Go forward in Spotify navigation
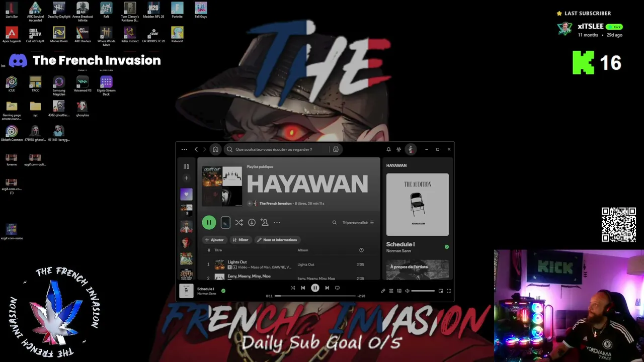Screen dimensions: 644x362 pos(204,149)
